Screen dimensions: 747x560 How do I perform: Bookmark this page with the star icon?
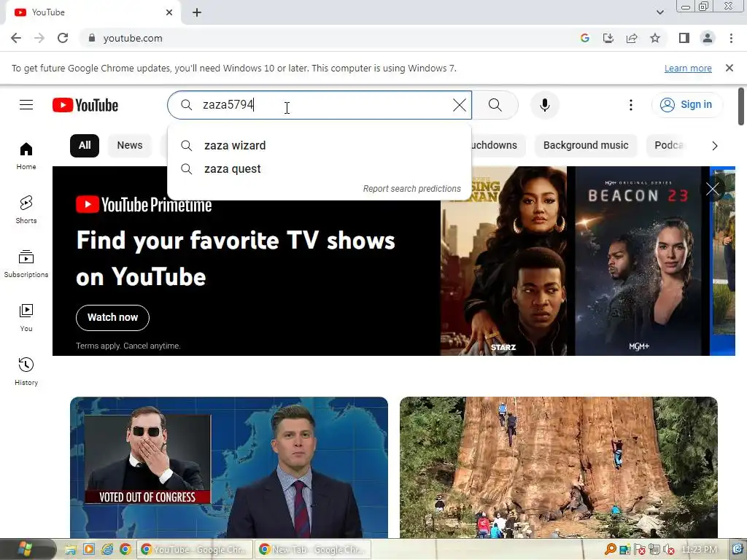click(x=655, y=38)
